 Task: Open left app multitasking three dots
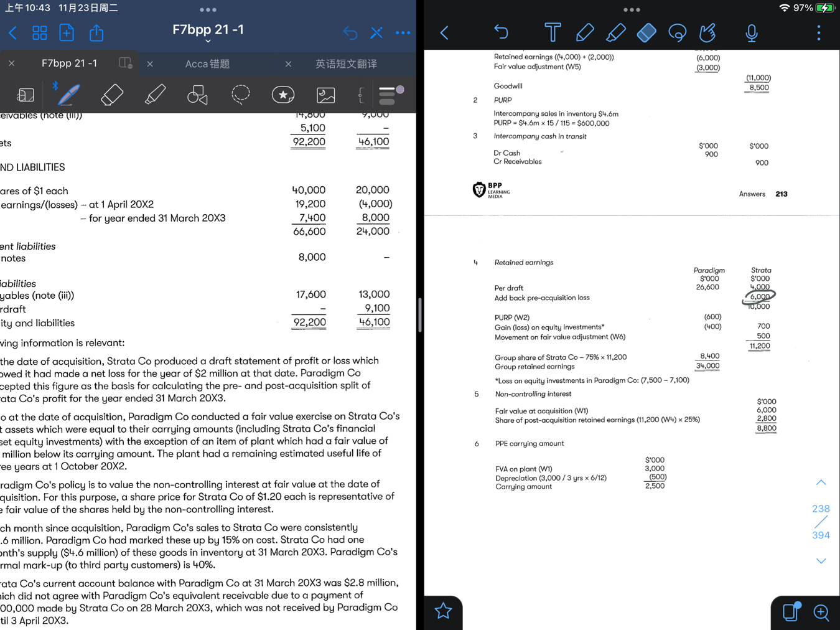pos(208,10)
